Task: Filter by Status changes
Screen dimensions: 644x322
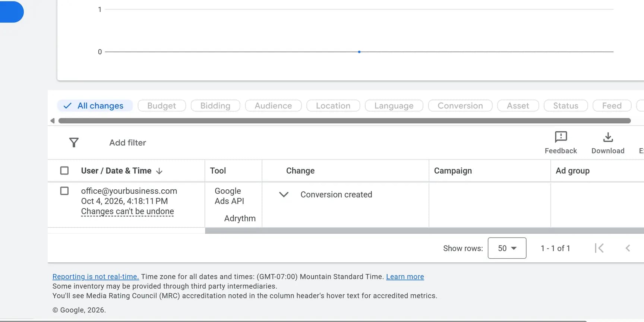Action: [566, 106]
